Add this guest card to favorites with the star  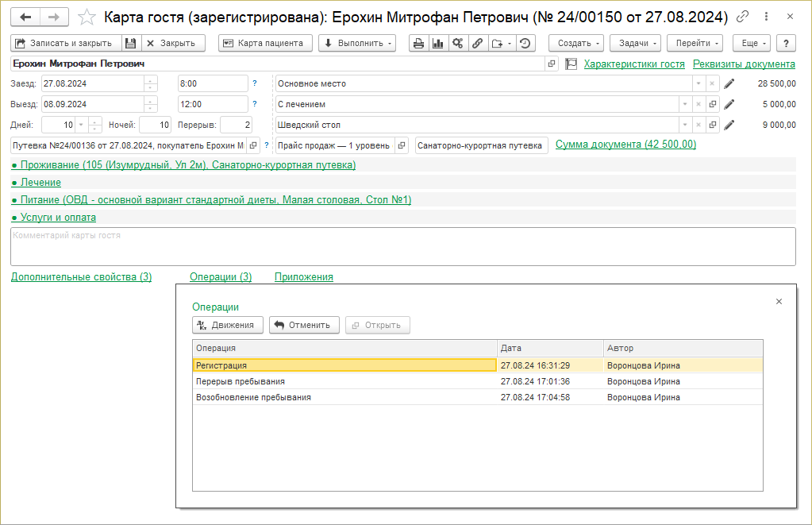88,17
